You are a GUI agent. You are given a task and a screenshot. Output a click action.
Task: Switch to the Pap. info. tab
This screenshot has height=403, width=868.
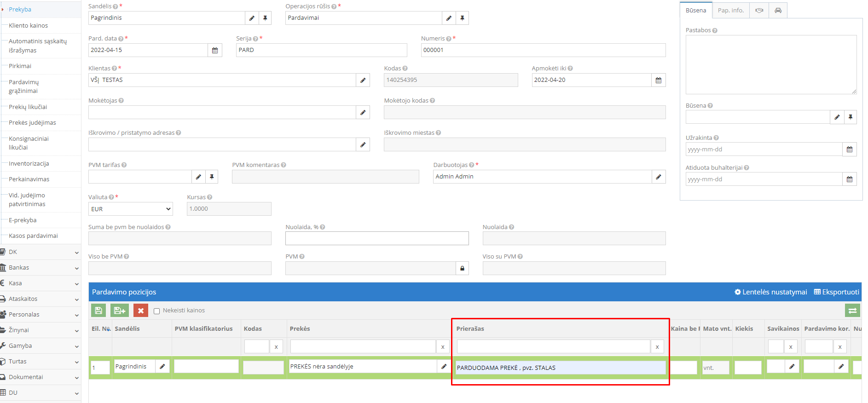730,11
